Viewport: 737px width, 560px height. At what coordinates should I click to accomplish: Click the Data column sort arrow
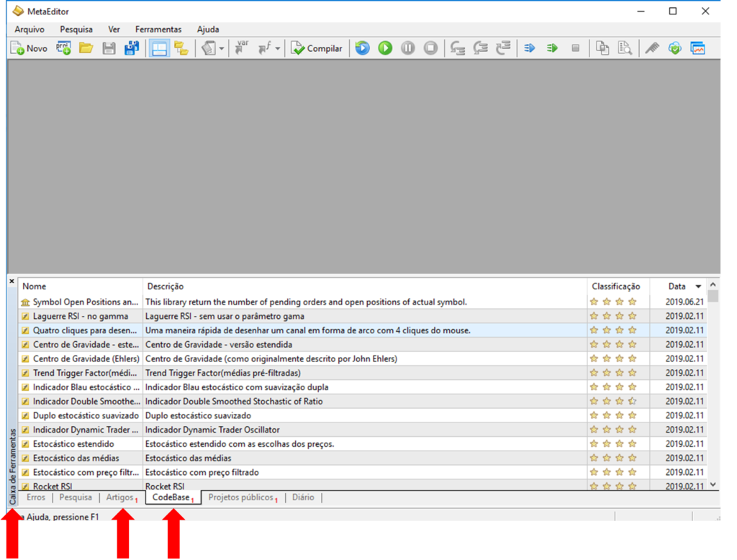pos(698,286)
